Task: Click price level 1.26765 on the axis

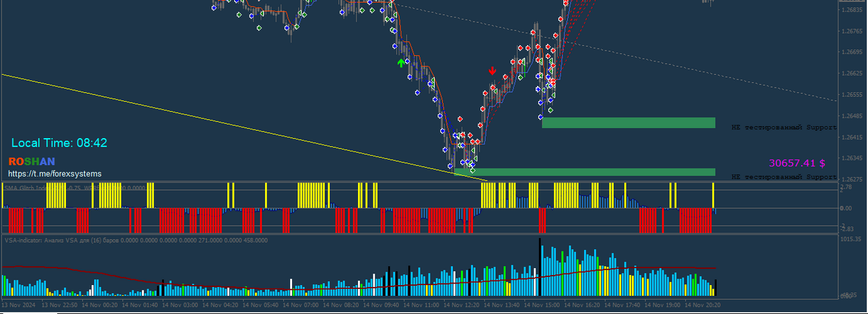Action: (x=852, y=32)
